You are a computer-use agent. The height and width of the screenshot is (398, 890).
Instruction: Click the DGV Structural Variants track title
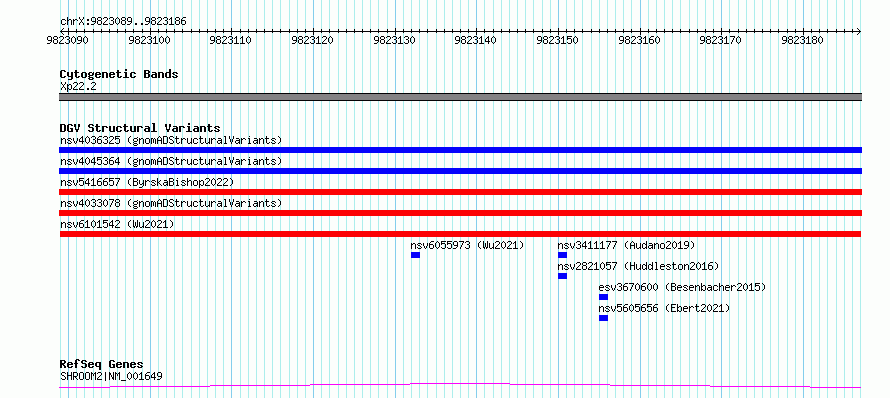(x=140, y=128)
